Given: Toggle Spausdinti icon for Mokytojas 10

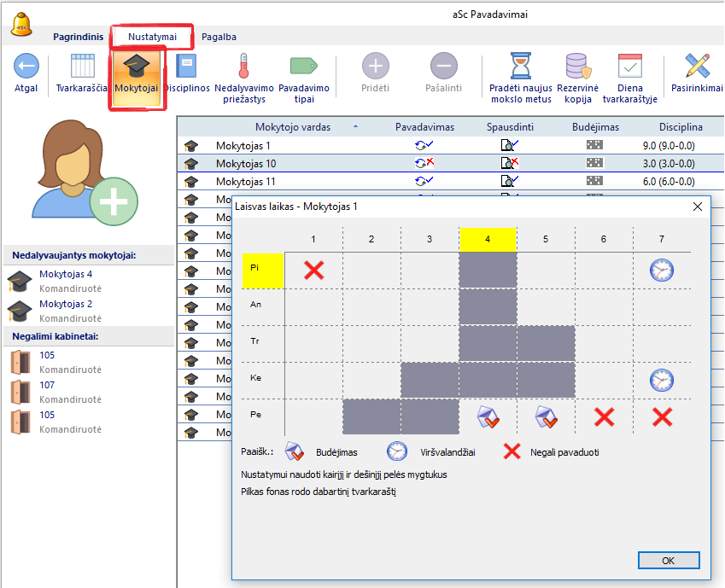Looking at the screenshot, I should (x=510, y=163).
